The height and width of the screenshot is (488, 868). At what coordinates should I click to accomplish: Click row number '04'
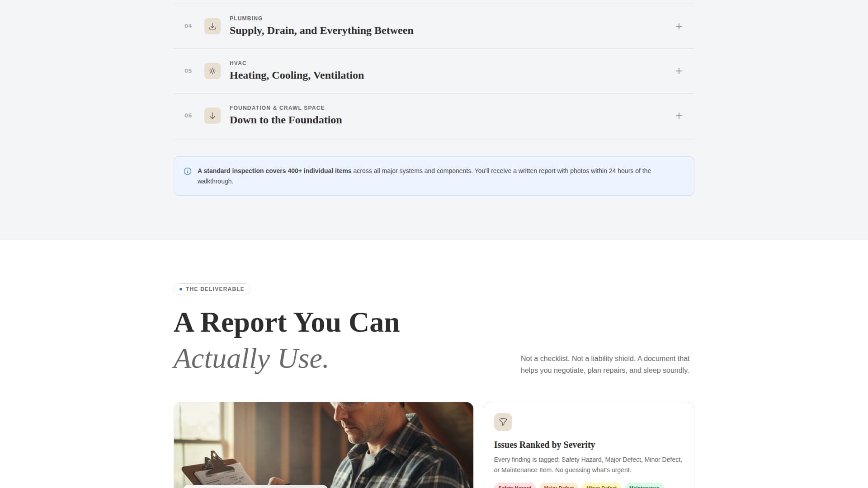click(188, 26)
